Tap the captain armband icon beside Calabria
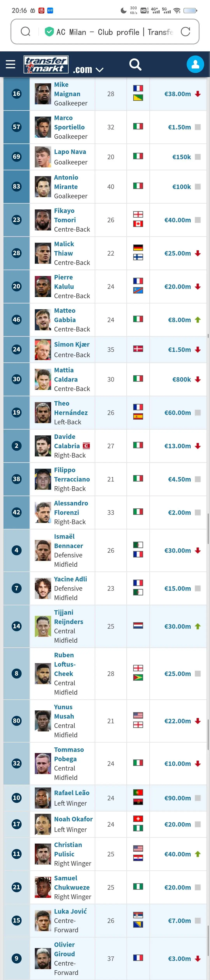This screenshot has width=210, height=980. click(x=87, y=446)
